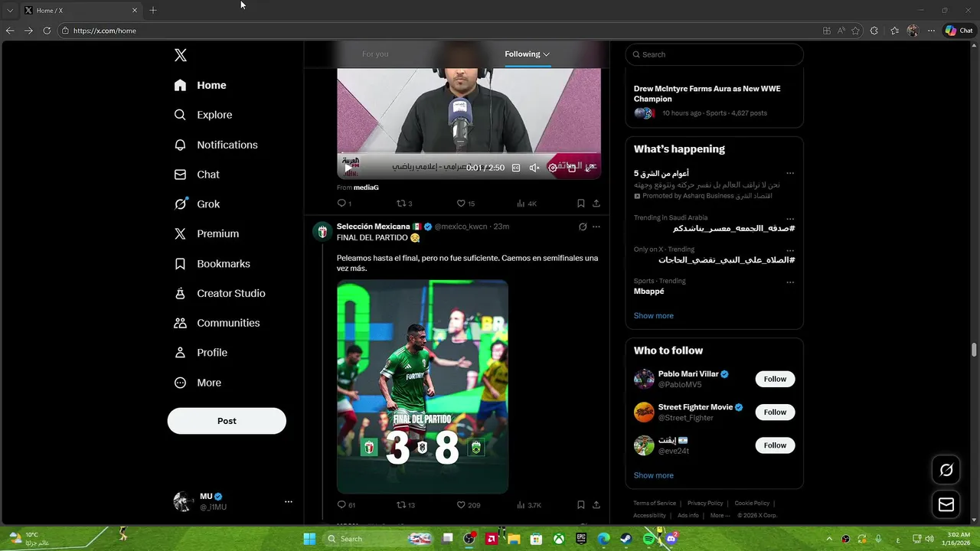Bookmark the video post

pyautogui.click(x=581, y=204)
